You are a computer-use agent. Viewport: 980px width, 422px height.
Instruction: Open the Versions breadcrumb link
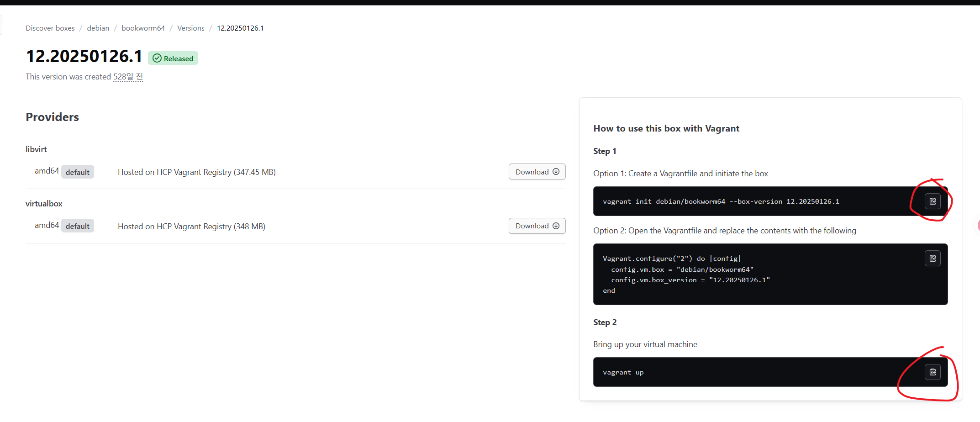click(191, 28)
